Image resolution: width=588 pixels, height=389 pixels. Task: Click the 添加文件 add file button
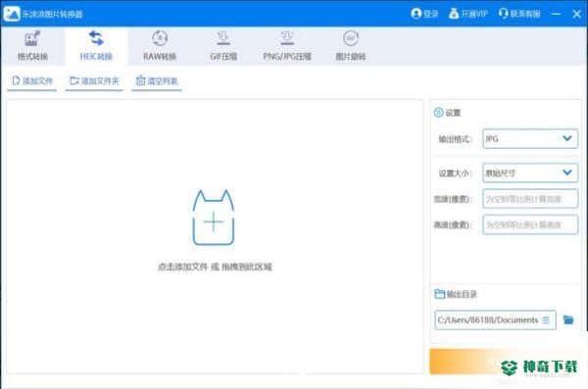[32, 81]
